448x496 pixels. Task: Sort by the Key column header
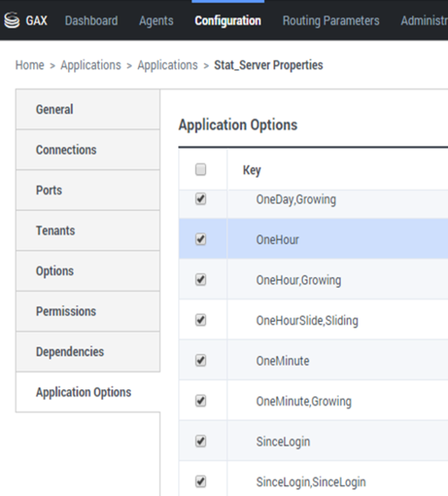(x=252, y=170)
